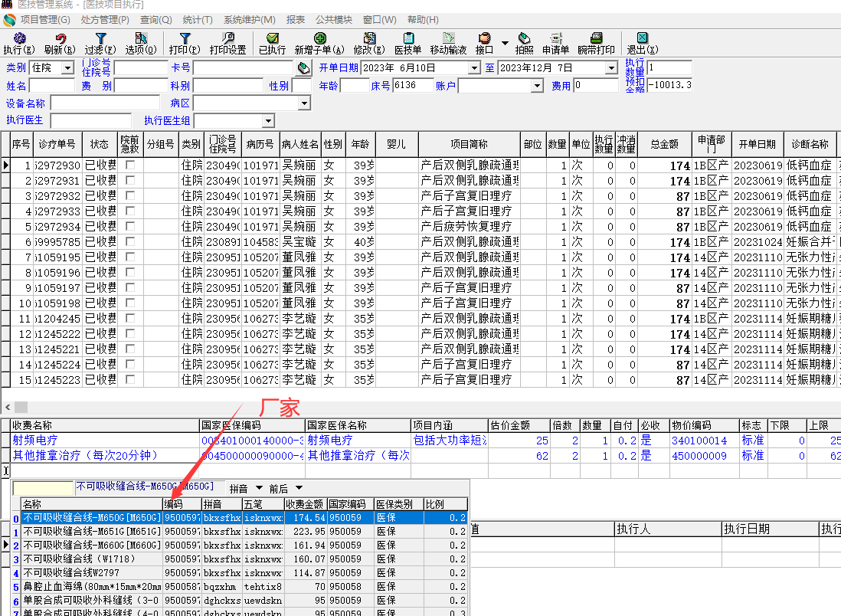Open the 过滤 filter tool

100,43
